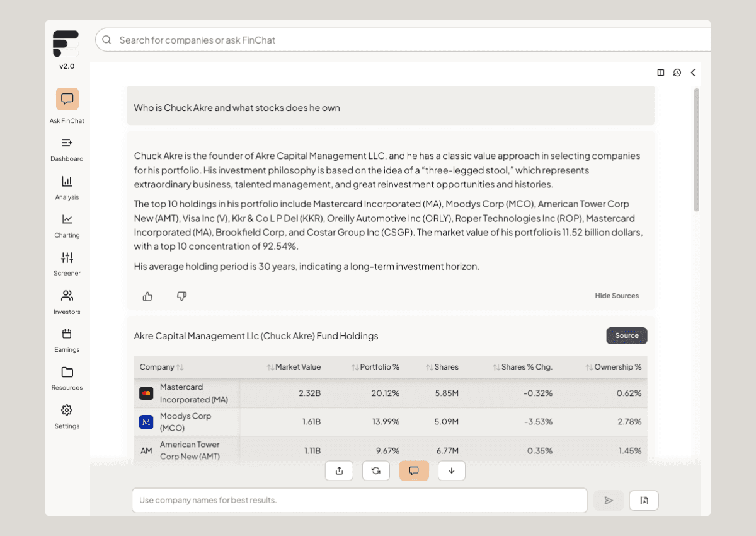Click the user question about Chuck Akre

(237, 108)
